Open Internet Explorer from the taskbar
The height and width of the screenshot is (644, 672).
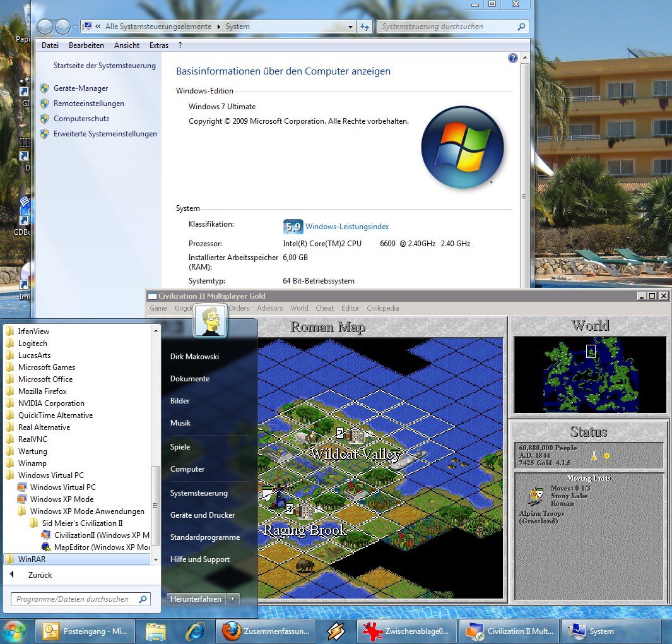[x=194, y=631]
